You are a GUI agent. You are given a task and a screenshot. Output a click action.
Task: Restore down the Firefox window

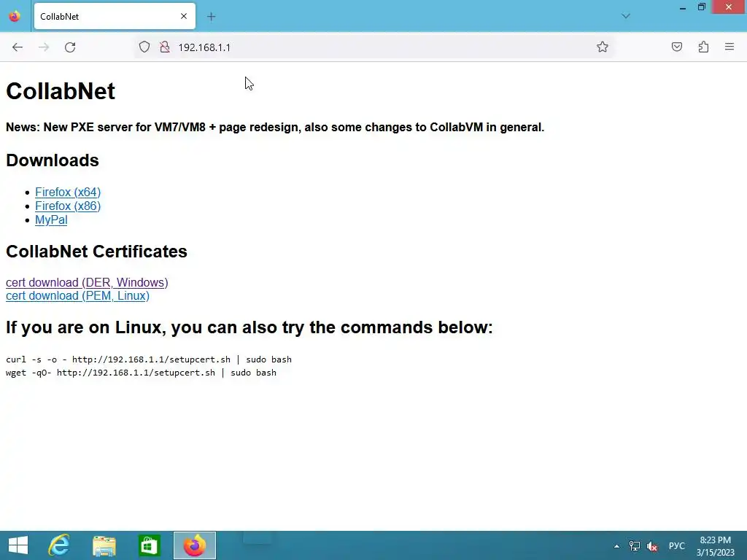(701, 7)
